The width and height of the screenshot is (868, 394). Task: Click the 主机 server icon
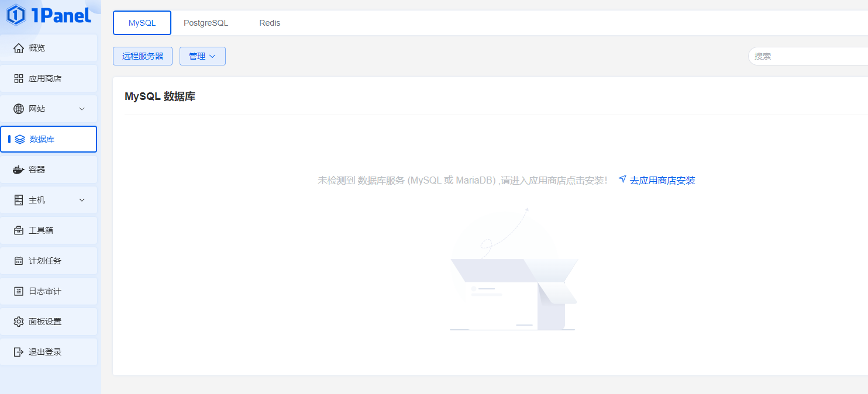point(19,200)
